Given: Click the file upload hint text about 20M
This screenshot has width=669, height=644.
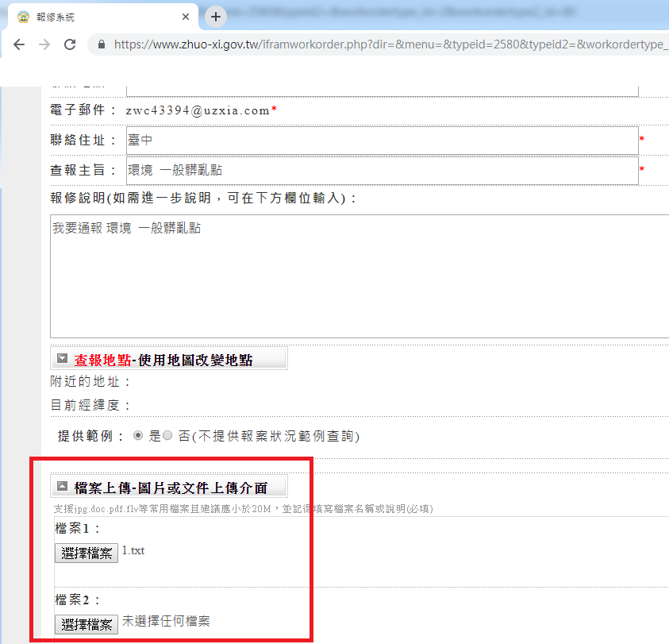Looking at the screenshot, I should pyautogui.click(x=243, y=509).
